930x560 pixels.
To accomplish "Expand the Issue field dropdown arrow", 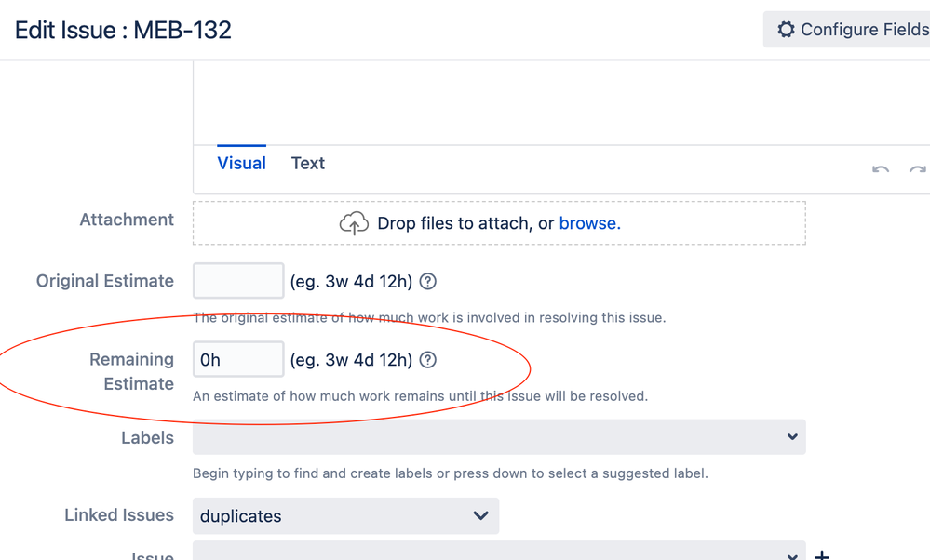I will [792, 556].
